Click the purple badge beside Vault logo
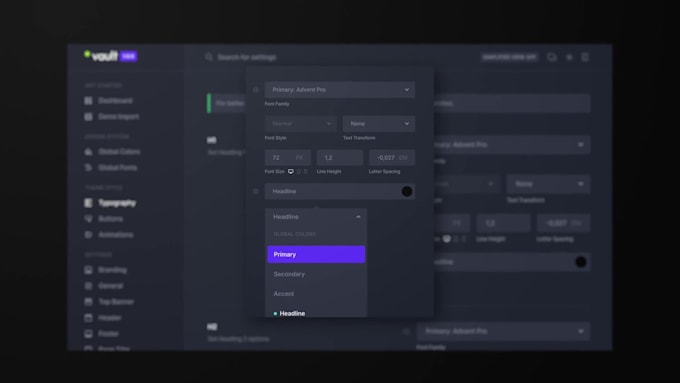 pos(128,56)
